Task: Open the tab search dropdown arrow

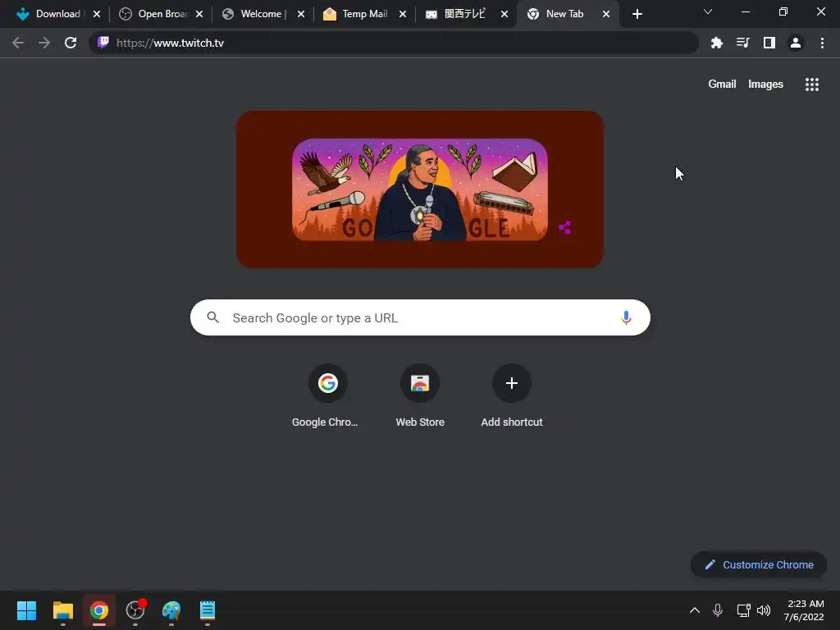Action: tap(707, 11)
